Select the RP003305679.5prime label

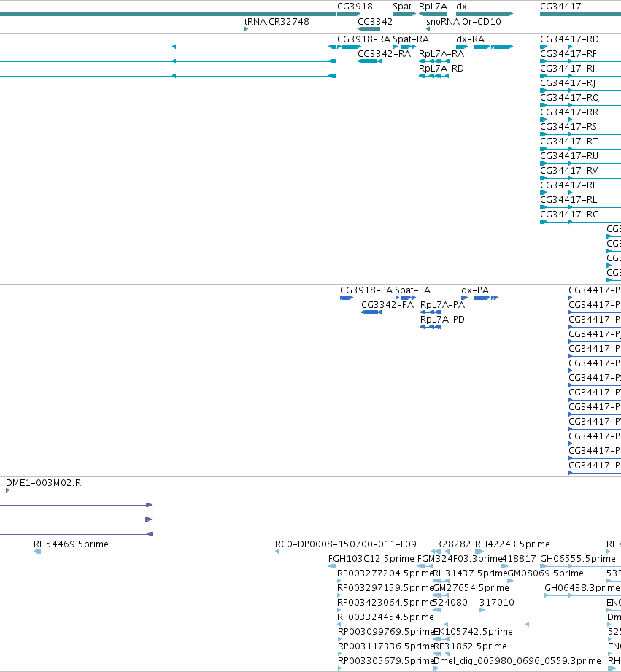386,660
